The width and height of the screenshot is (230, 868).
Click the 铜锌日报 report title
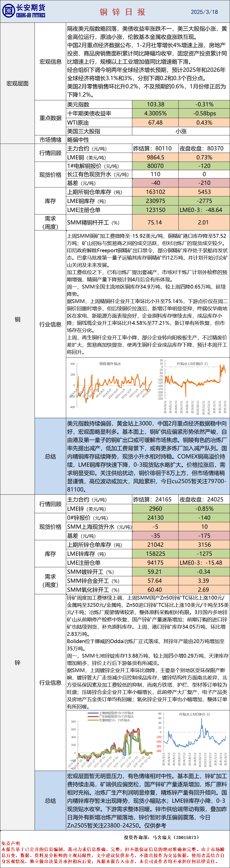[123, 12]
